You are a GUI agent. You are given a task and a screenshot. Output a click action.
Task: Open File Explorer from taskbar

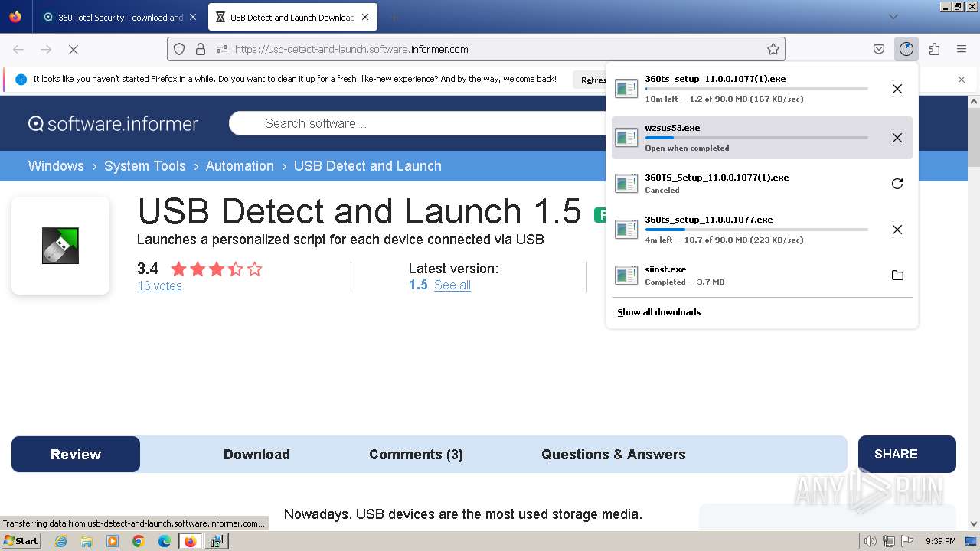click(87, 541)
